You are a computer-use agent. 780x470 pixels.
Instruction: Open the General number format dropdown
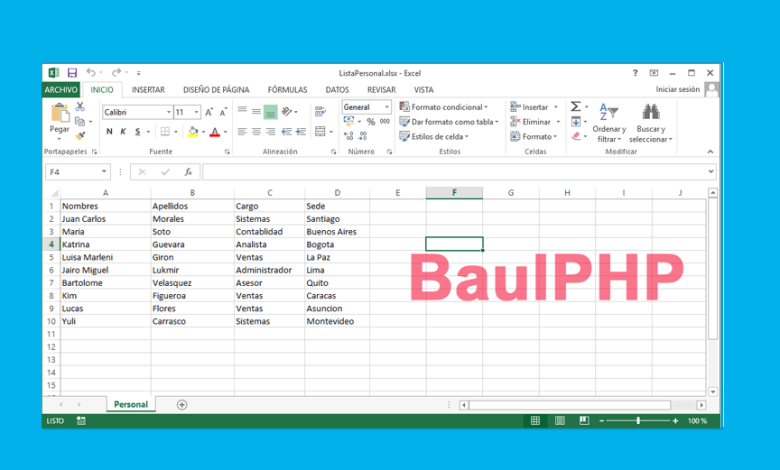[387, 107]
